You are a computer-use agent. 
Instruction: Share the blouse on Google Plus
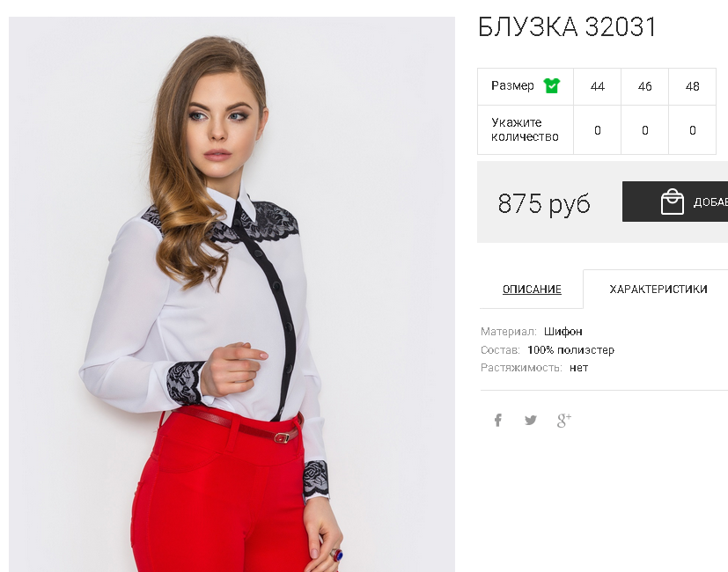564,420
